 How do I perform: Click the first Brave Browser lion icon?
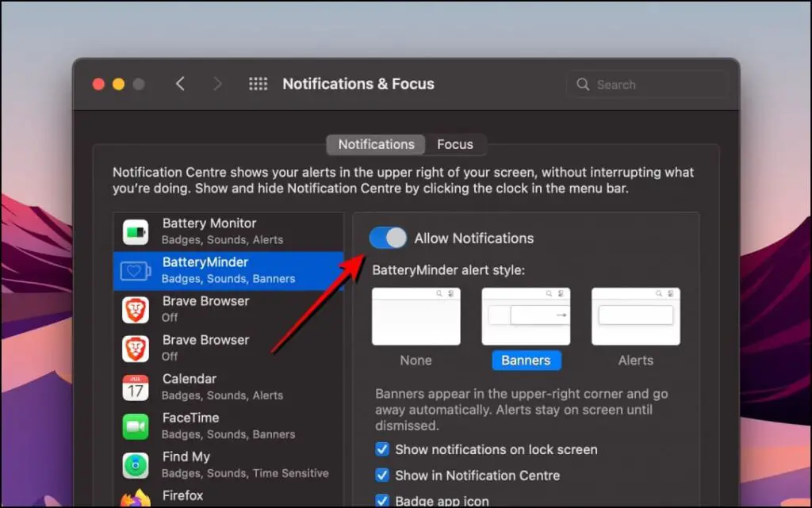(136, 309)
